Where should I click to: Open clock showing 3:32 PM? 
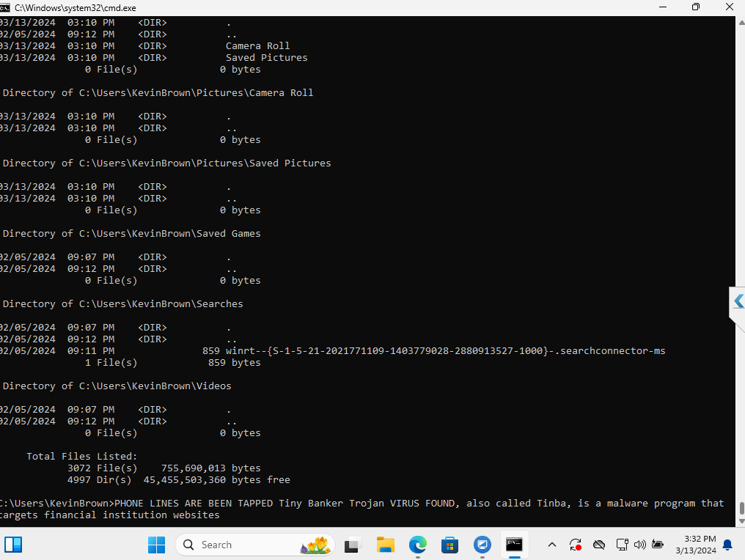click(x=696, y=545)
